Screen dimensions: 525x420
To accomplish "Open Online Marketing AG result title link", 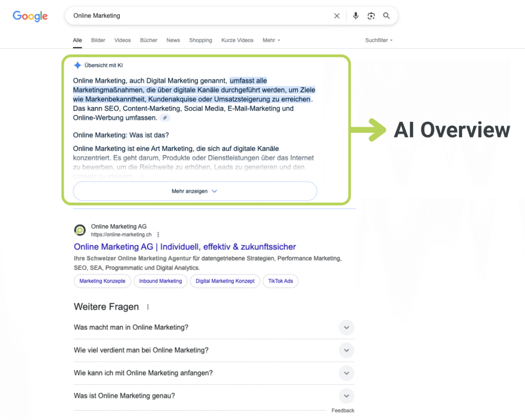I will [x=185, y=247].
